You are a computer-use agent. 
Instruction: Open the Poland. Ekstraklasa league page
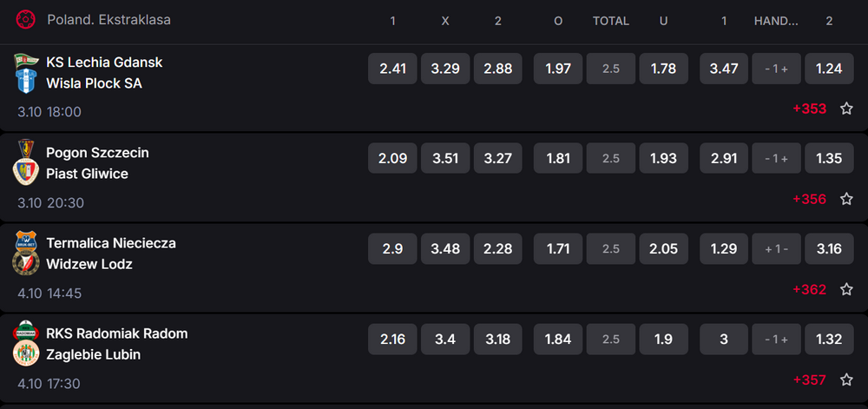tap(108, 19)
